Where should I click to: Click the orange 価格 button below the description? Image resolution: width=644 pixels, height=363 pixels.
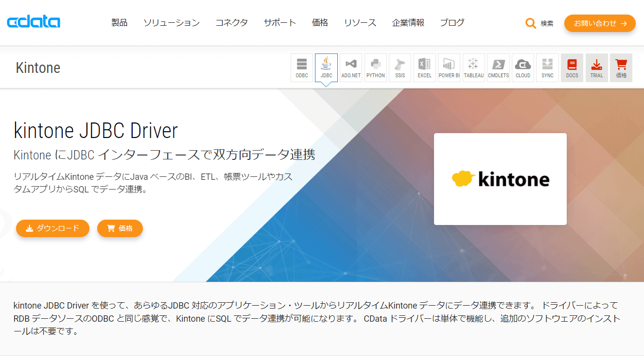(120, 228)
